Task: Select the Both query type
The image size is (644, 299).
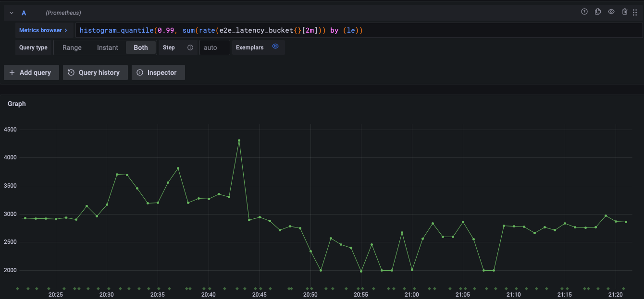Action: click(141, 48)
